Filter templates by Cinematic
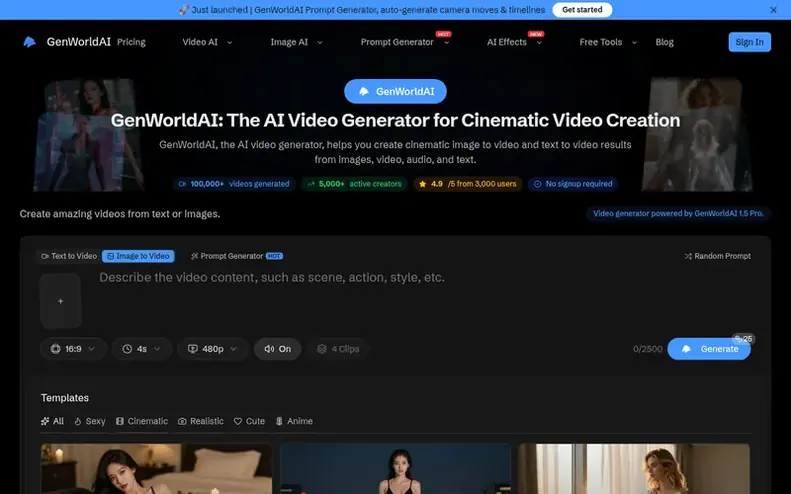The width and height of the screenshot is (791, 494). pyautogui.click(x=142, y=421)
